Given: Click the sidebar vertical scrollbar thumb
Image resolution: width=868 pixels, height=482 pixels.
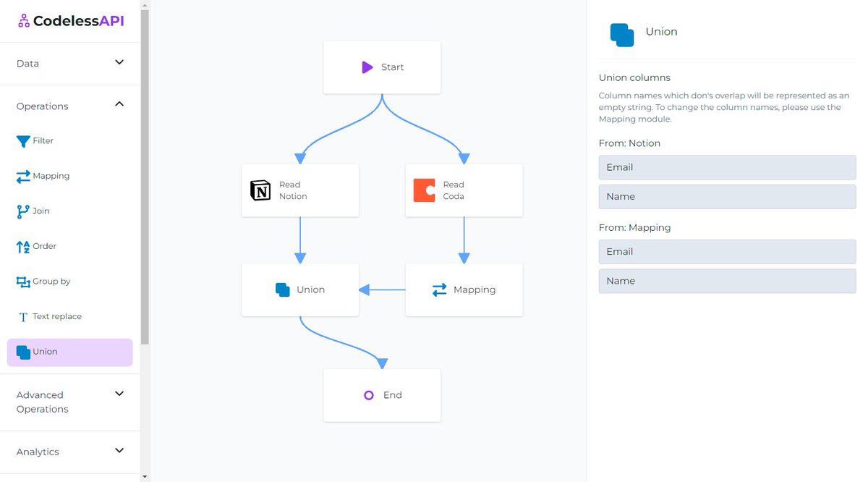Looking at the screenshot, I should tap(145, 177).
